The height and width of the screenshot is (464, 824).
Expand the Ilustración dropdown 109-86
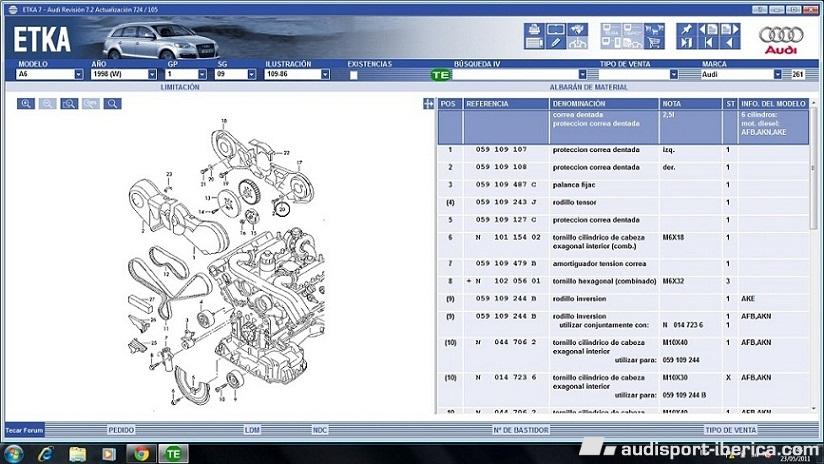coord(325,74)
